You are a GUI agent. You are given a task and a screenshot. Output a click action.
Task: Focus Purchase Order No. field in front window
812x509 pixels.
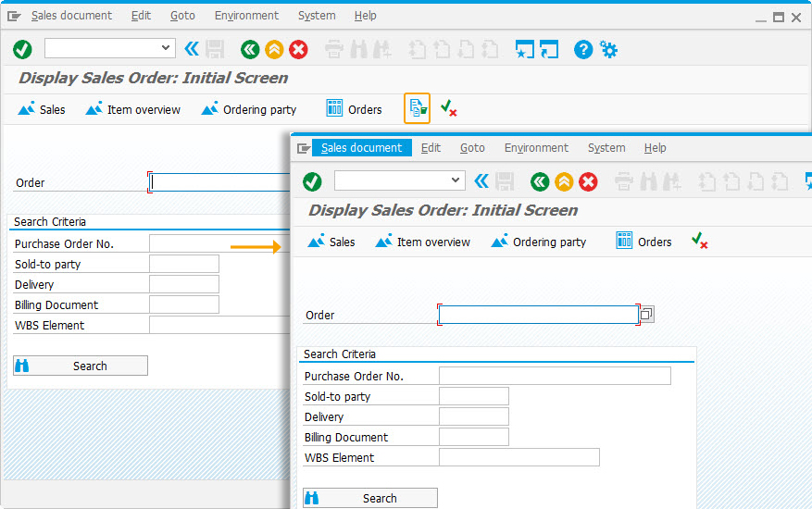click(x=555, y=376)
